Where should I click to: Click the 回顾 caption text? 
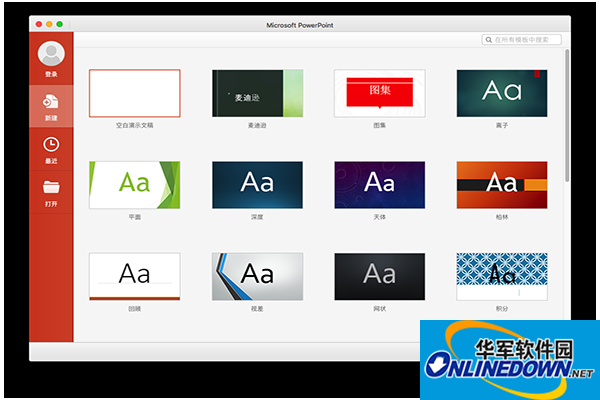coord(135,309)
